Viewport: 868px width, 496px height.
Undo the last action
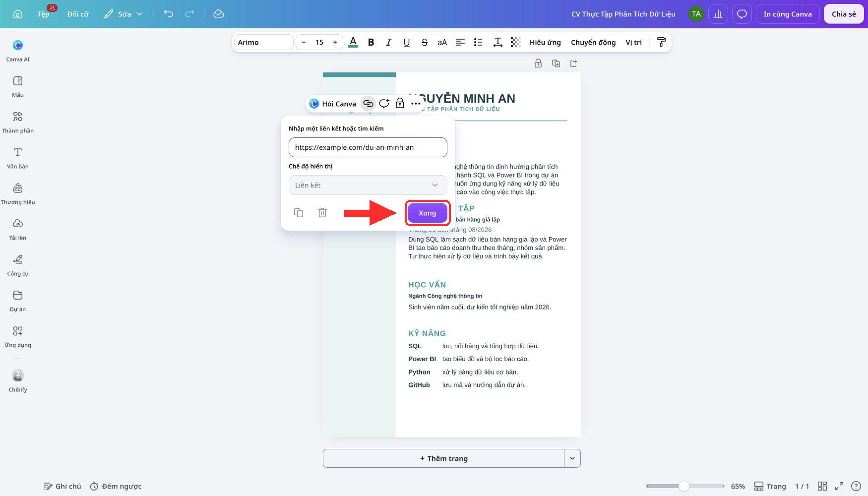[x=169, y=14]
